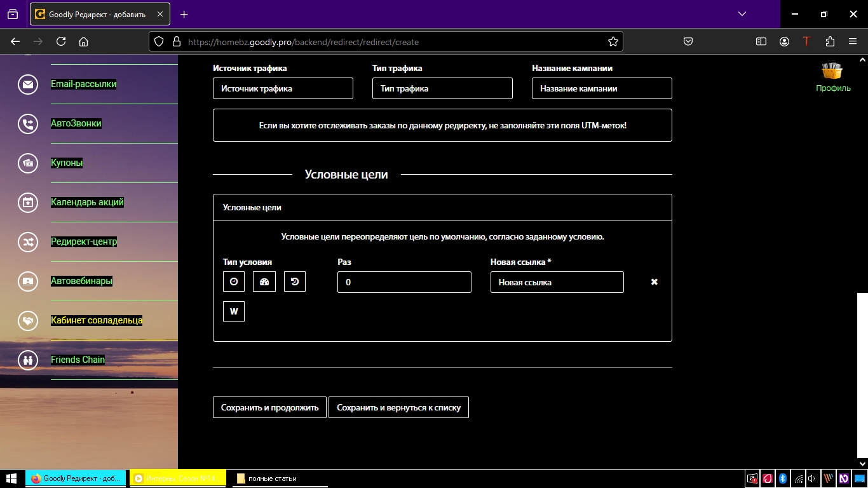The image size is (868, 488).
Task: Remove the conditional goal row with X
Action: pyautogui.click(x=654, y=282)
